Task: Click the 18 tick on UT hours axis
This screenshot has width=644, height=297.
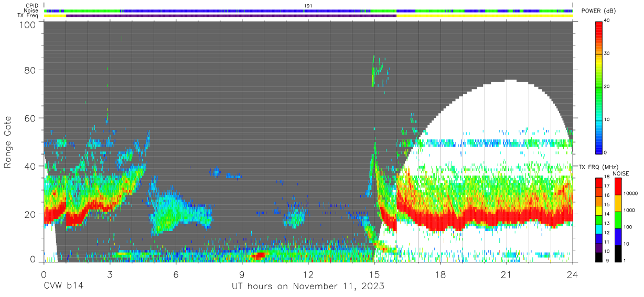Action: coord(441,274)
